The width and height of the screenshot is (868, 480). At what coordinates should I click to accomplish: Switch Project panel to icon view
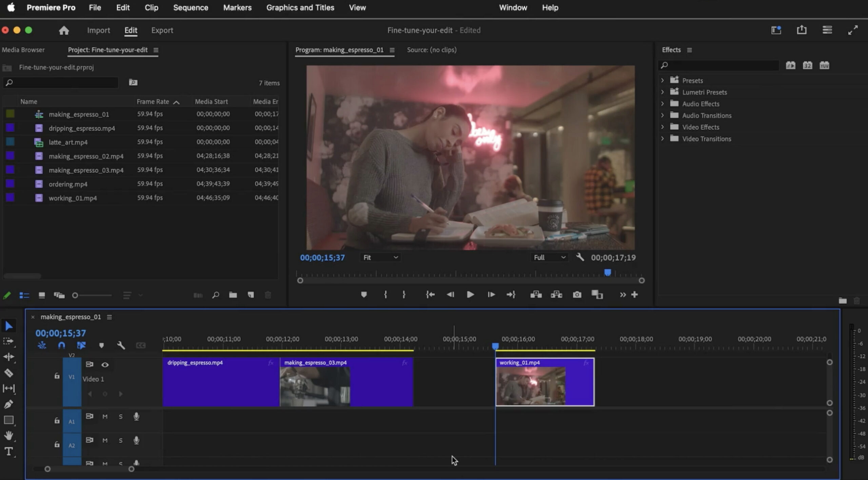pyautogui.click(x=42, y=295)
